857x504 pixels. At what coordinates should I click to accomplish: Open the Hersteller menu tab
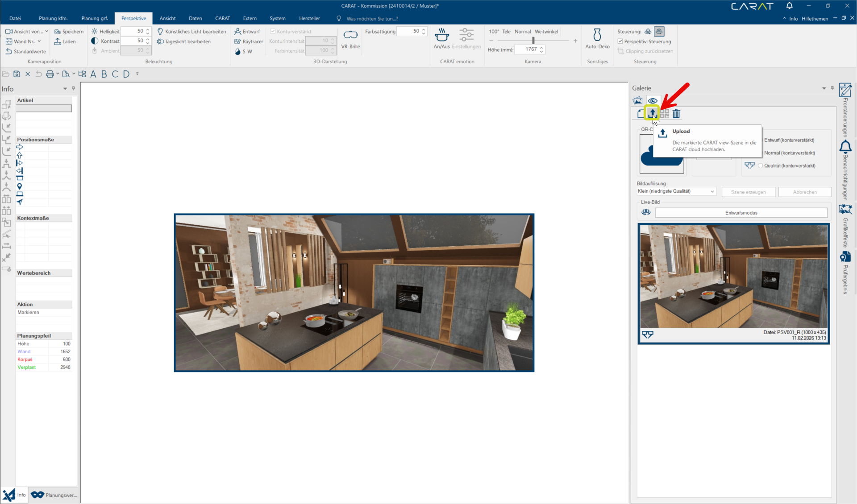309,18
